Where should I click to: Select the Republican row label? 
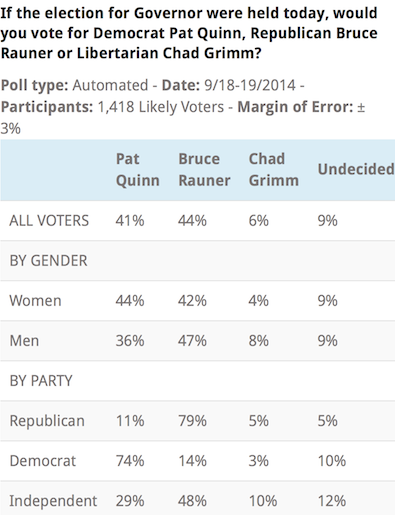coord(47,421)
